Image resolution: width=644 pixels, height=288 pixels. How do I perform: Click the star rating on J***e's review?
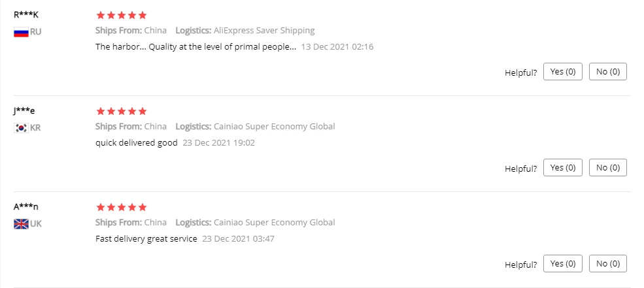(x=121, y=111)
